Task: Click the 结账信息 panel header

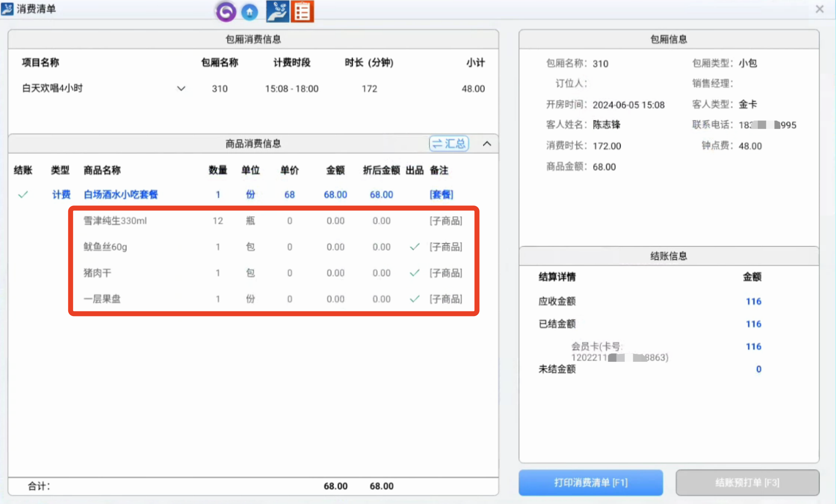Action: pos(669,256)
